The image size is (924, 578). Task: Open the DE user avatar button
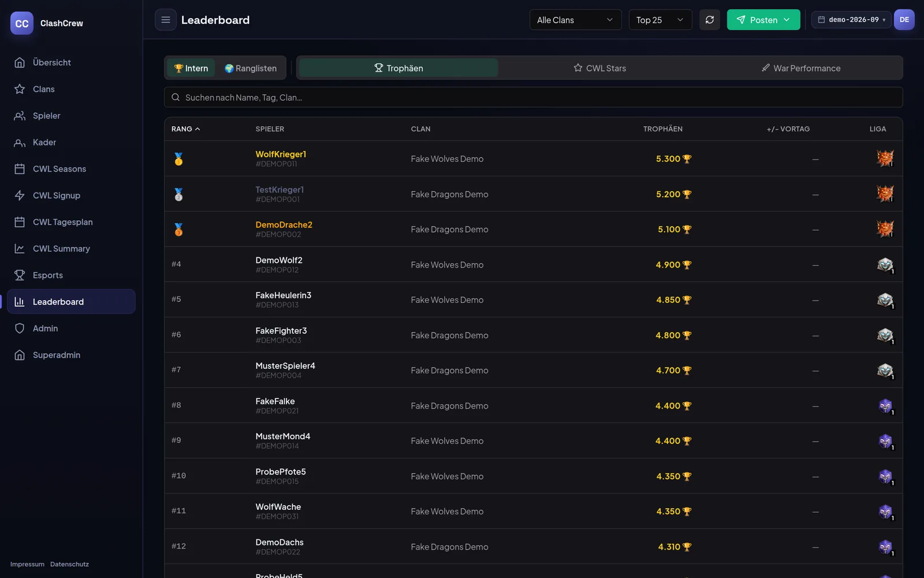[x=904, y=20]
